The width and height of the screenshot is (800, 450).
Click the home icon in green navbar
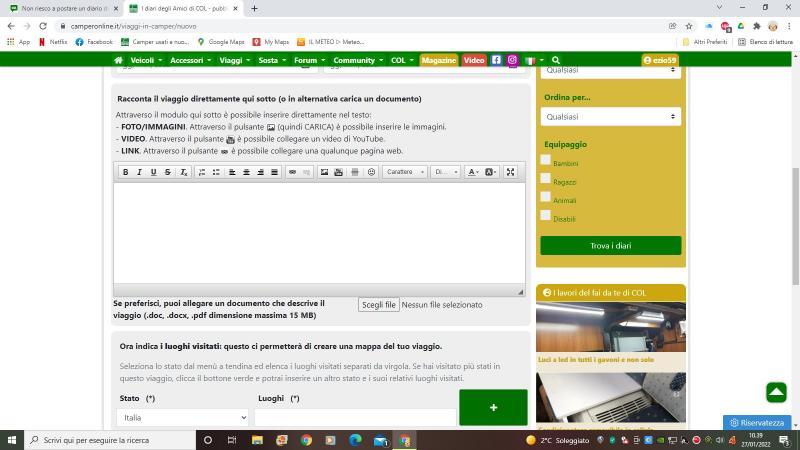click(118, 60)
